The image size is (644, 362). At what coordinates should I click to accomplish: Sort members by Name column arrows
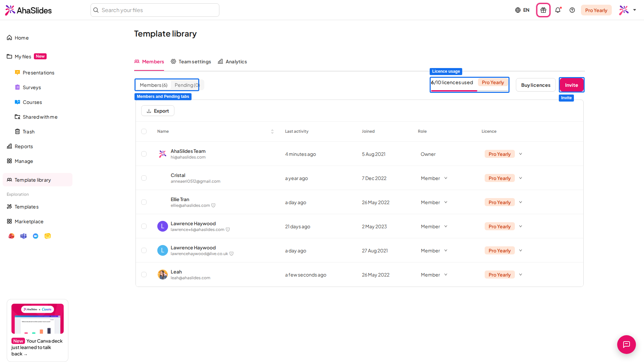click(x=272, y=131)
